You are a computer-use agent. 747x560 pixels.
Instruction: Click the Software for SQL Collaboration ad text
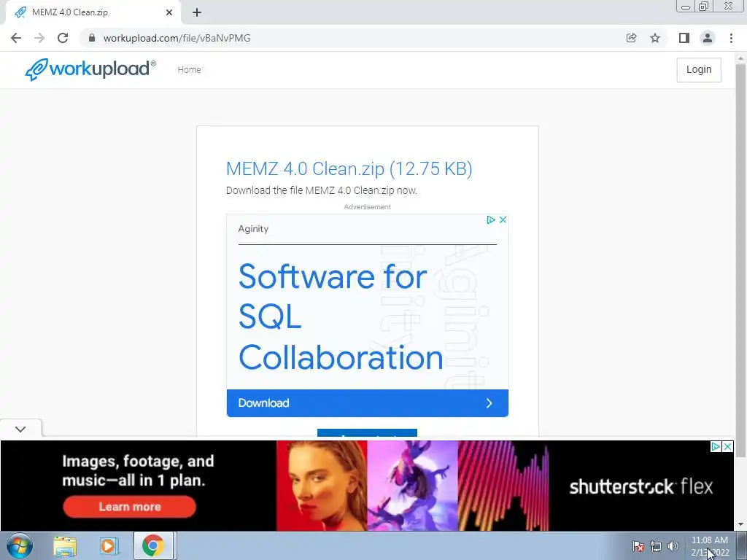click(341, 316)
